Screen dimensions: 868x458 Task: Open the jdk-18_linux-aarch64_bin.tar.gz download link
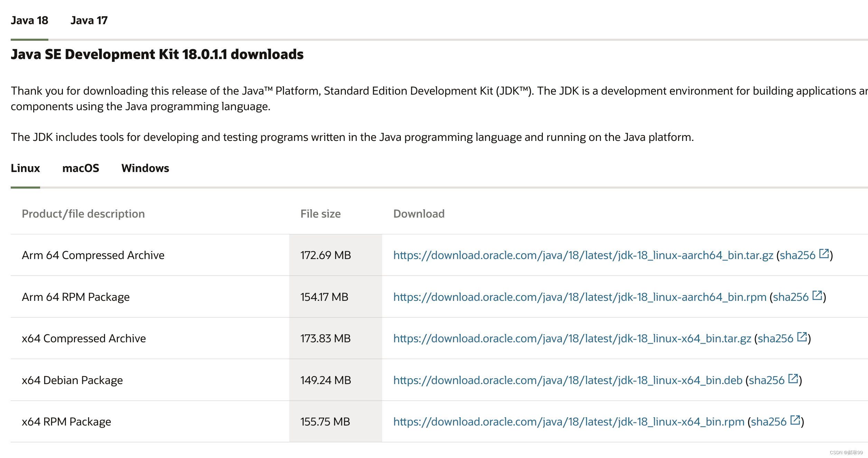583,255
